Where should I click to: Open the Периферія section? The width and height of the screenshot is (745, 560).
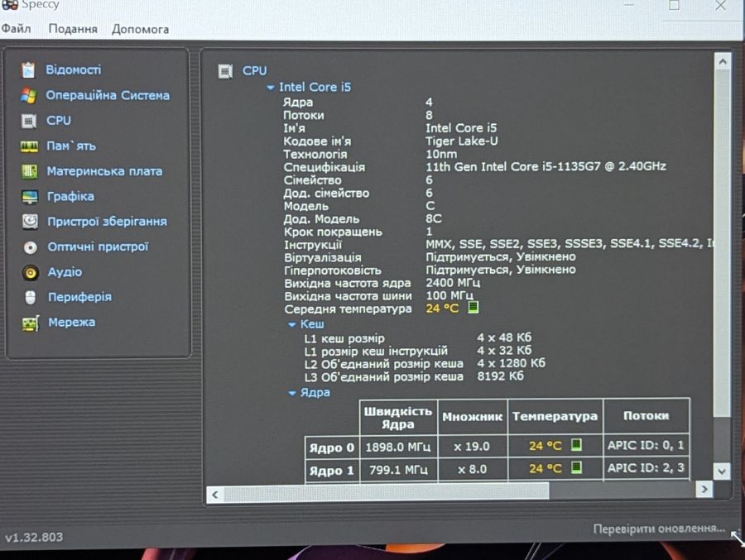pyautogui.click(x=79, y=297)
